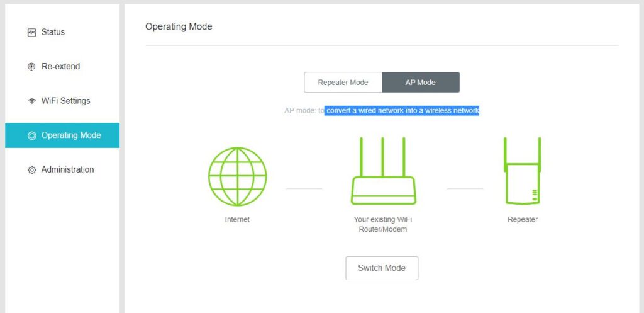Open the Administration menu label
Viewport: 644px width, 313px height.
pos(67,169)
